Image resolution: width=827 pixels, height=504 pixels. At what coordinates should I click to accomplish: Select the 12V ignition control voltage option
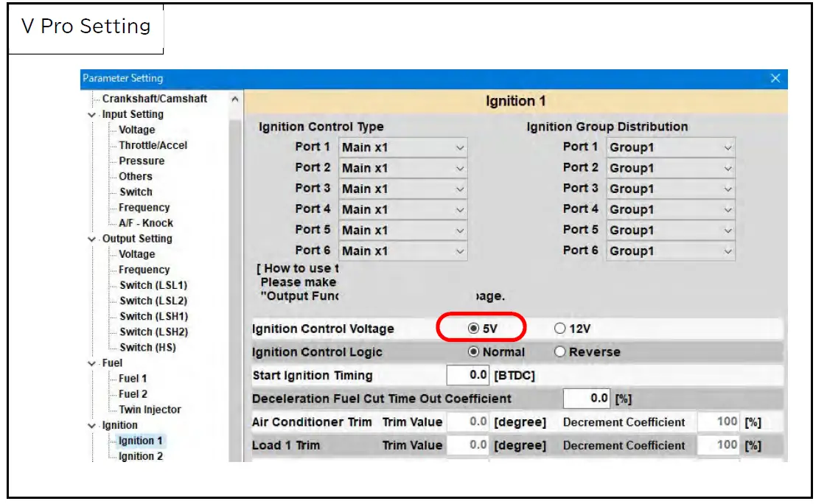[x=559, y=329]
